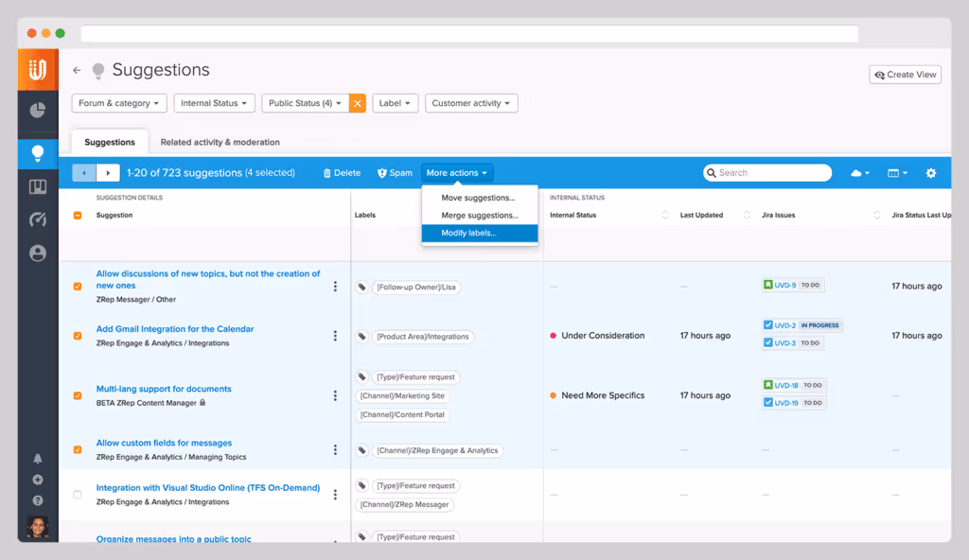The width and height of the screenshot is (969, 560).
Task: Click tag icon beside Product Area/Integrations label
Action: [x=362, y=336]
